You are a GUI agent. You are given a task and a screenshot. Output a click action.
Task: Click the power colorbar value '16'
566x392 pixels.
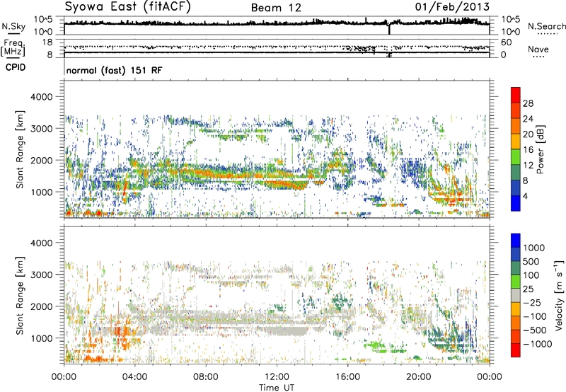528,150
